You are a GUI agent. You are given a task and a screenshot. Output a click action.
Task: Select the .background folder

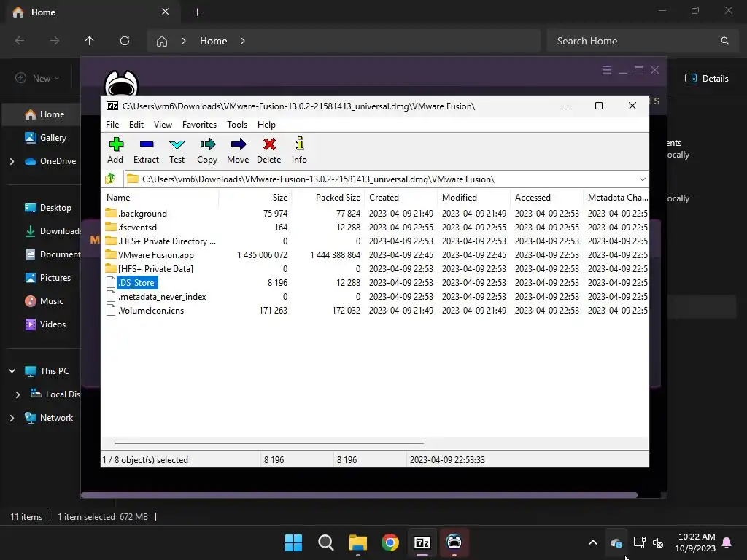[x=142, y=214]
